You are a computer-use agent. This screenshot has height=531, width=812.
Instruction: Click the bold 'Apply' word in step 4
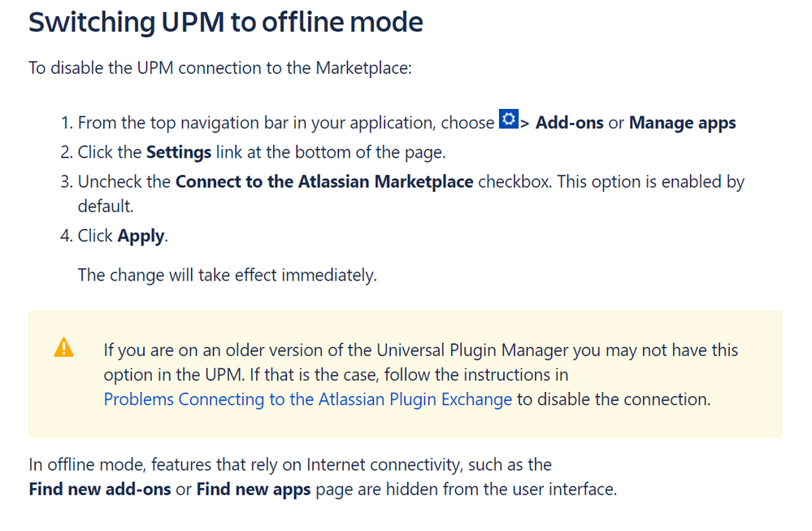[141, 236]
